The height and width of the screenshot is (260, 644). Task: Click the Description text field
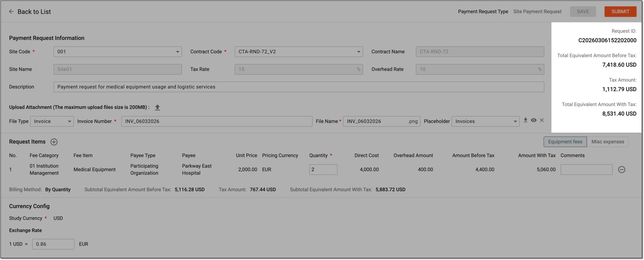click(299, 87)
